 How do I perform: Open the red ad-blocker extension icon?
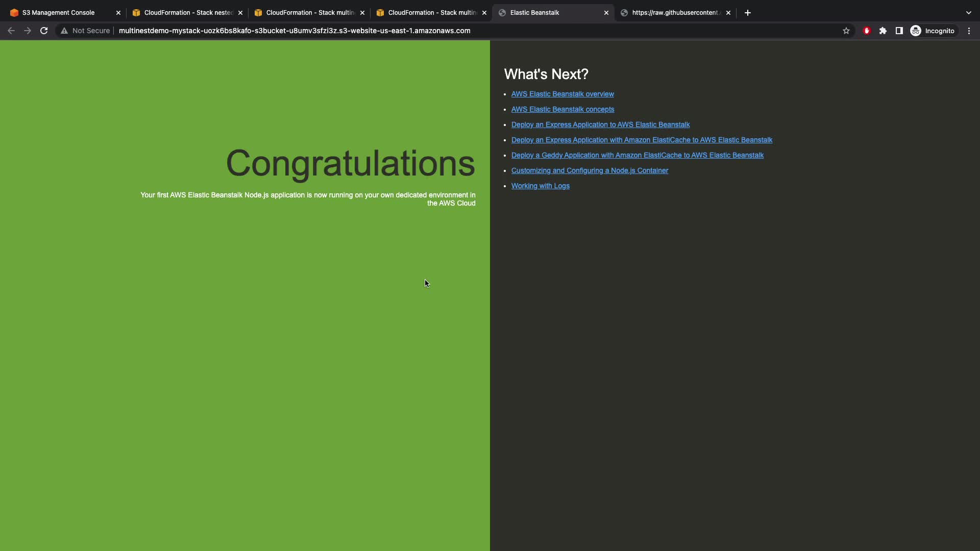coord(866,31)
